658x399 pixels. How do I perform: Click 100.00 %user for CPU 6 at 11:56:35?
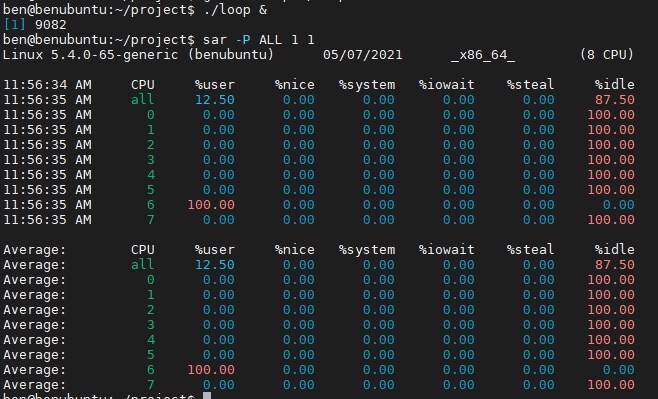(211, 205)
